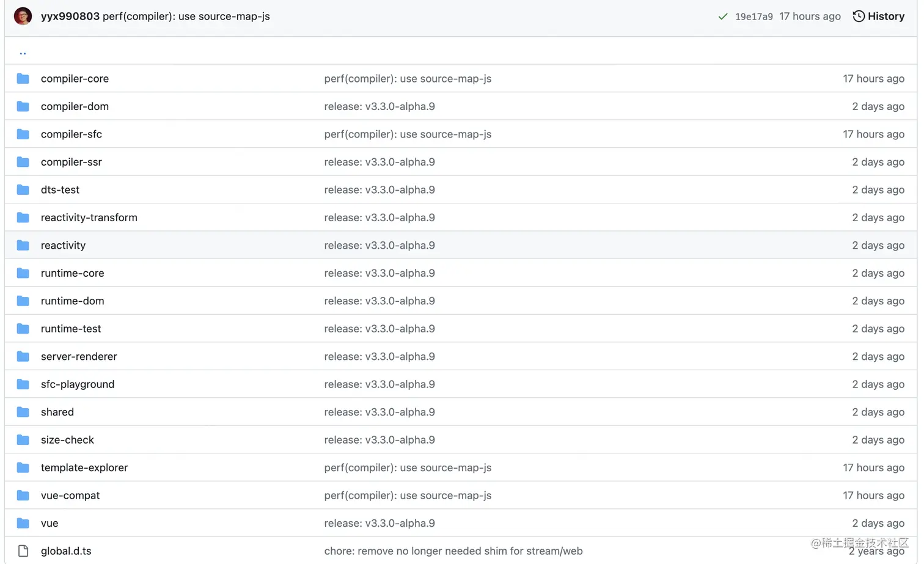Open the commit History view
Viewport: 924px width, 564px height.
(x=878, y=16)
